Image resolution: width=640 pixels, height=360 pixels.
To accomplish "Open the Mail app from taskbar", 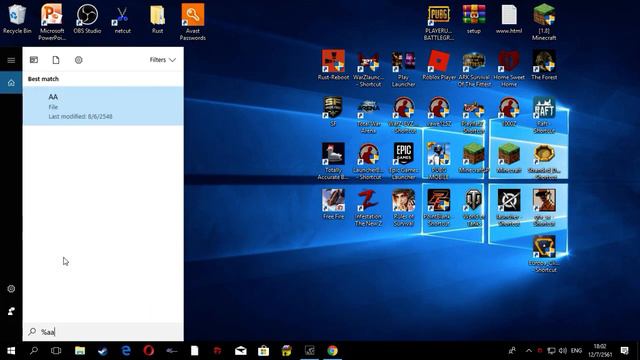I will (240, 351).
